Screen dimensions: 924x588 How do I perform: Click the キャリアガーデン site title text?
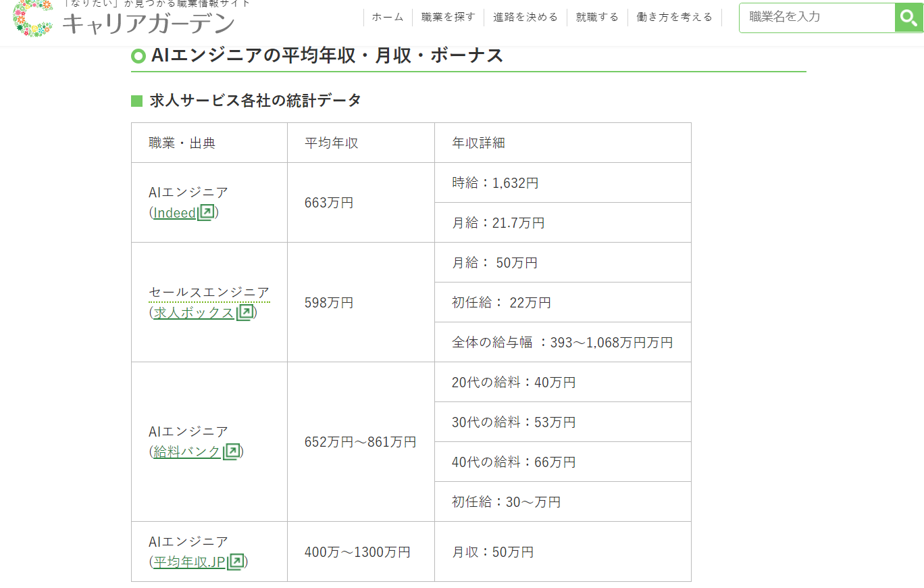click(x=148, y=24)
